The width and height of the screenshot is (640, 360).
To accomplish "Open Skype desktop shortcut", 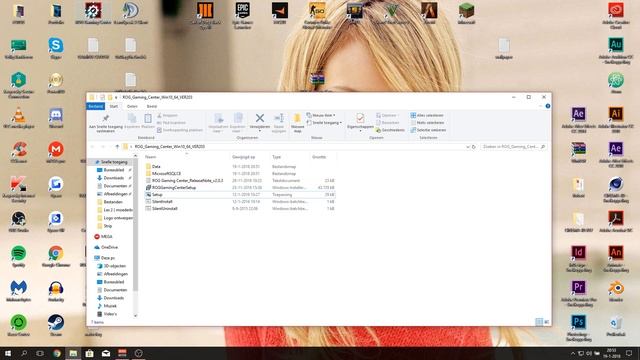I will tap(56, 48).
